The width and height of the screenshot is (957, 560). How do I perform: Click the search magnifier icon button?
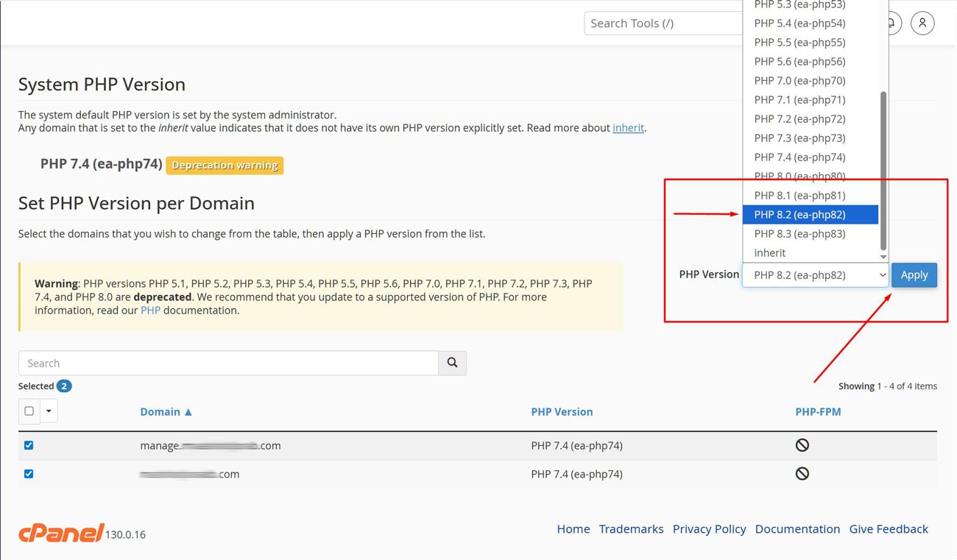tap(452, 363)
